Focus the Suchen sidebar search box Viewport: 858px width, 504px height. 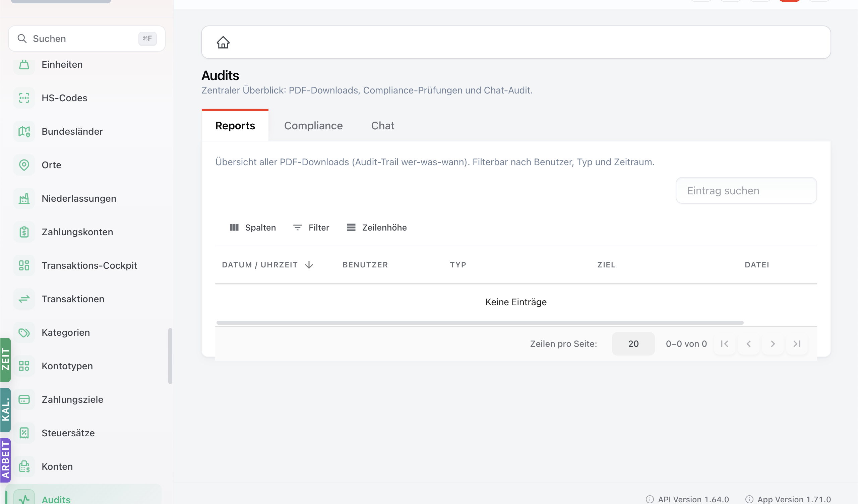[87, 39]
